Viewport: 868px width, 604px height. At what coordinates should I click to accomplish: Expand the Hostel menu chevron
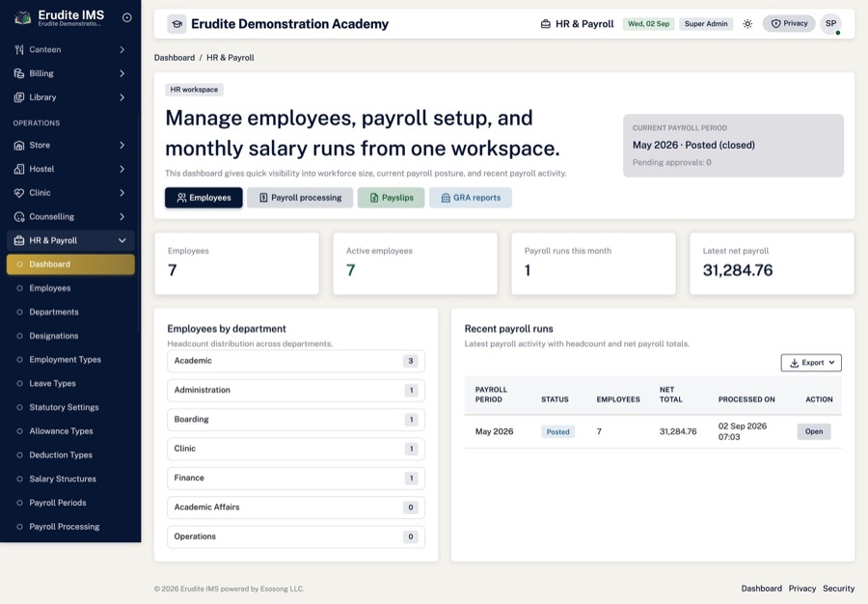122,169
